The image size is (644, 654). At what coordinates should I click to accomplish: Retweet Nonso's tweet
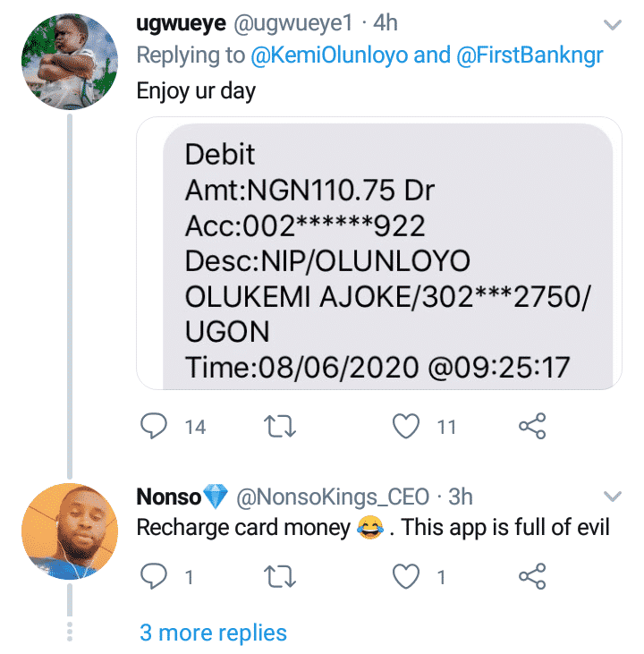point(282,578)
